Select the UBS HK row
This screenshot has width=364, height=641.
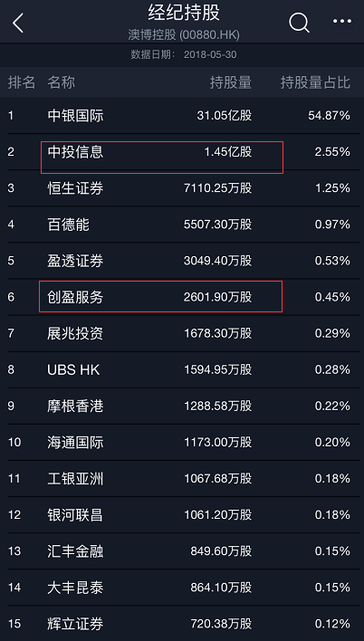pos(182,369)
